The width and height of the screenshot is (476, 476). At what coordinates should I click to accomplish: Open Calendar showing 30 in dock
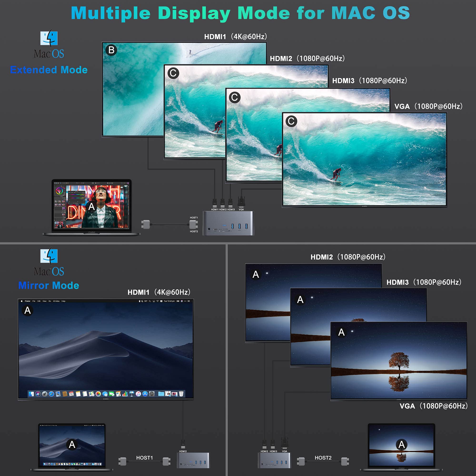pos(71,394)
